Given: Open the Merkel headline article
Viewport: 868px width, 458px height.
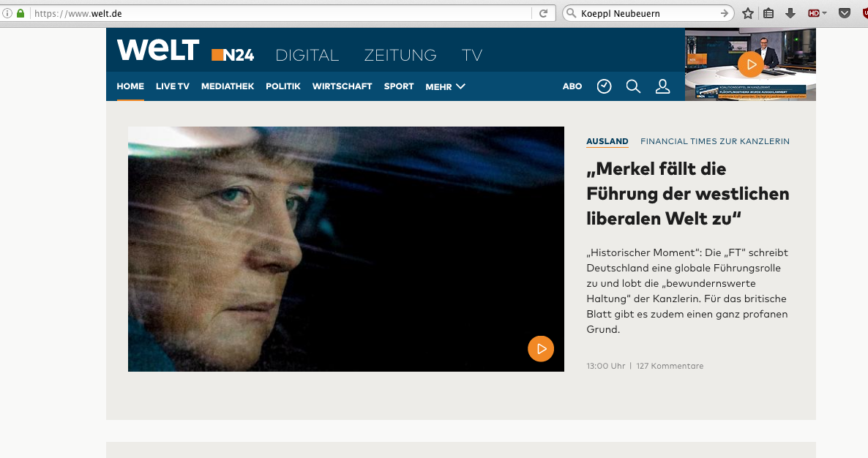Looking at the screenshot, I should [x=687, y=194].
